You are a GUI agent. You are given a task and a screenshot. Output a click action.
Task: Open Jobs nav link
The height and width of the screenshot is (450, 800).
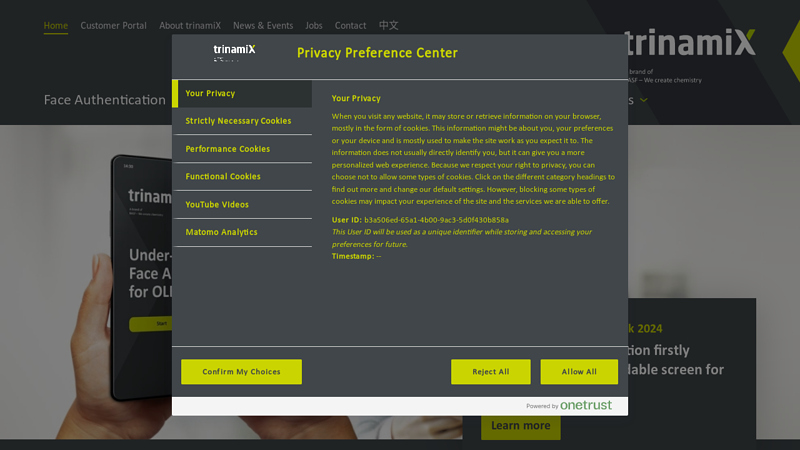[314, 26]
